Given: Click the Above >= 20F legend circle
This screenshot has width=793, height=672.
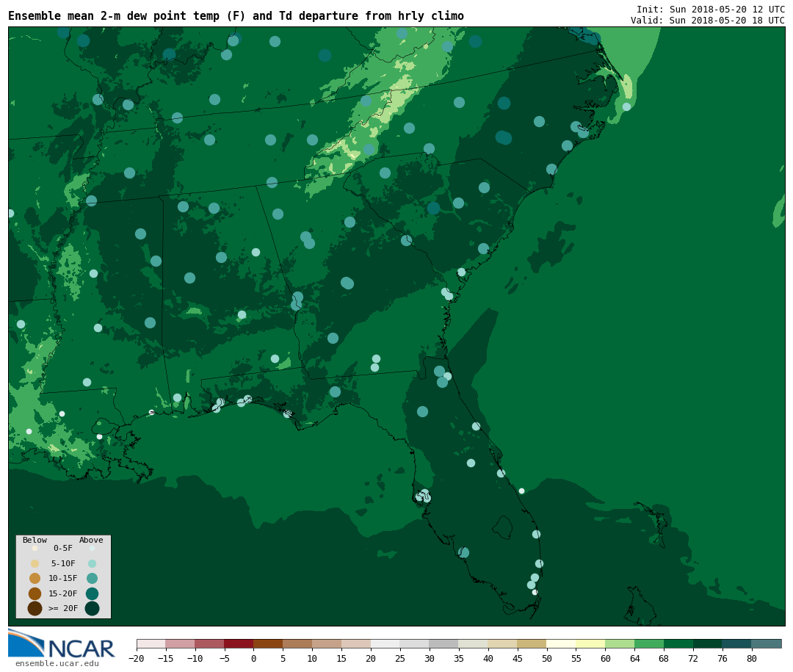Looking at the screenshot, I should point(92,608).
